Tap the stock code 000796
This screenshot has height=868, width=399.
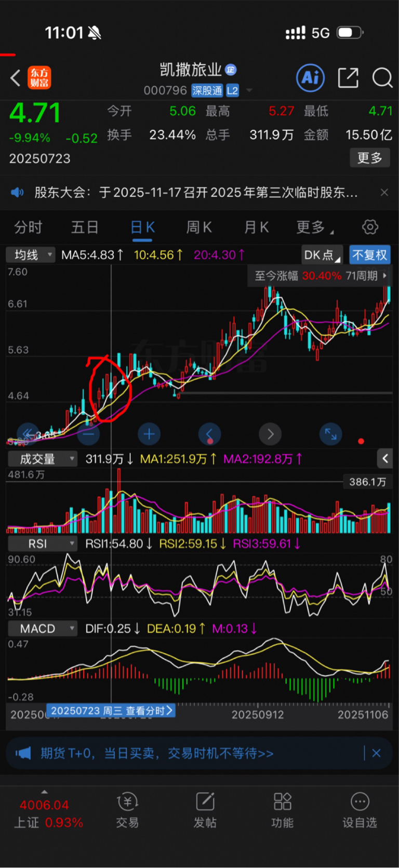[x=165, y=91]
